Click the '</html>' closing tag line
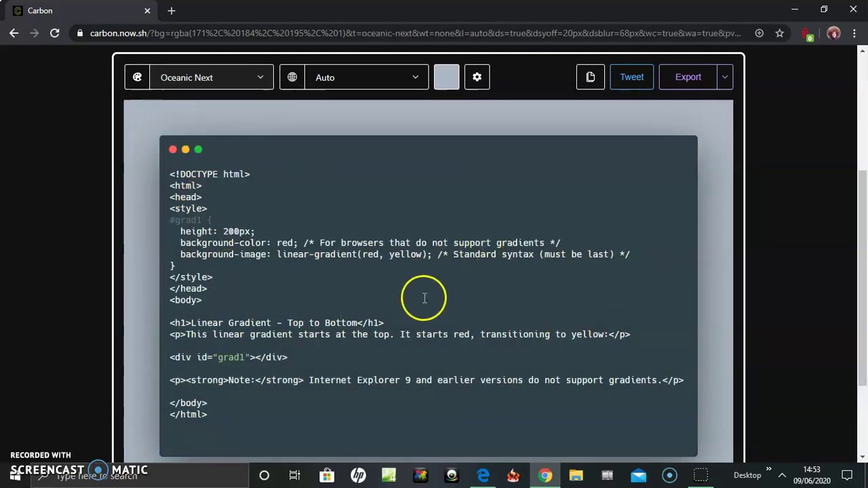The image size is (868, 488). (x=189, y=414)
